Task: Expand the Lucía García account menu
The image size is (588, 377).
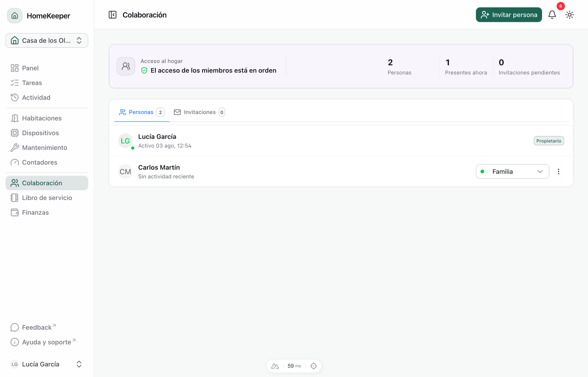Action: (47, 364)
